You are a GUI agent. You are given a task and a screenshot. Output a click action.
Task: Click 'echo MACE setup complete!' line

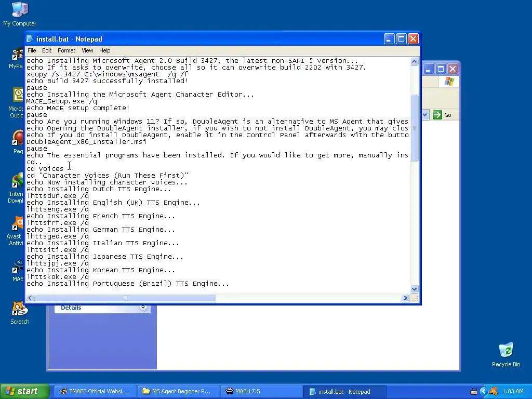pos(78,108)
